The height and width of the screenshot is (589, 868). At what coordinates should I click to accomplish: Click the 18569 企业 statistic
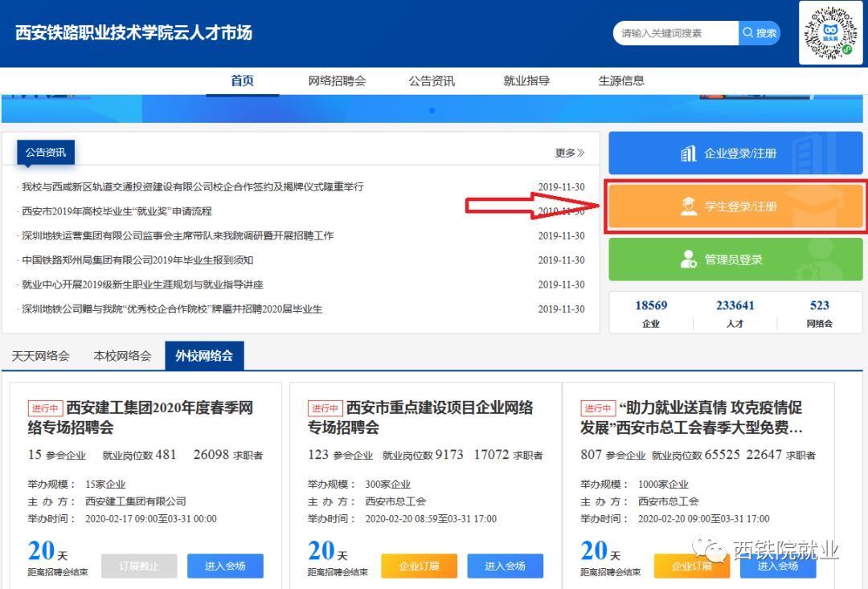point(651,313)
